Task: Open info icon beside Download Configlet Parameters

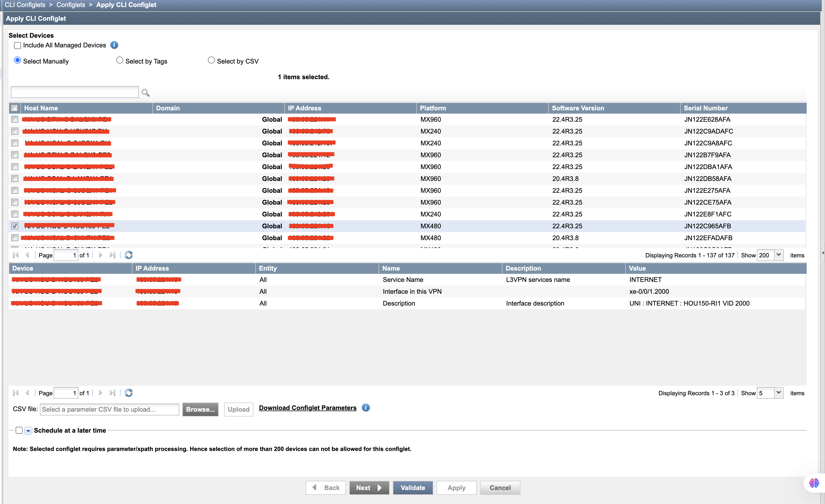Action: coord(366,408)
